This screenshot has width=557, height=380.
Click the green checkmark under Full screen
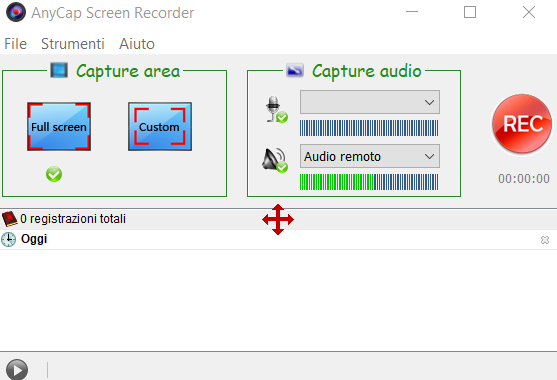(x=54, y=174)
